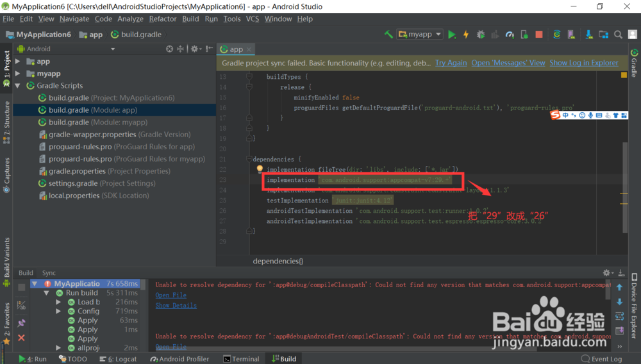Open the Tools menu
Image resolution: width=641 pixels, height=364 pixels.
pos(232,19)
